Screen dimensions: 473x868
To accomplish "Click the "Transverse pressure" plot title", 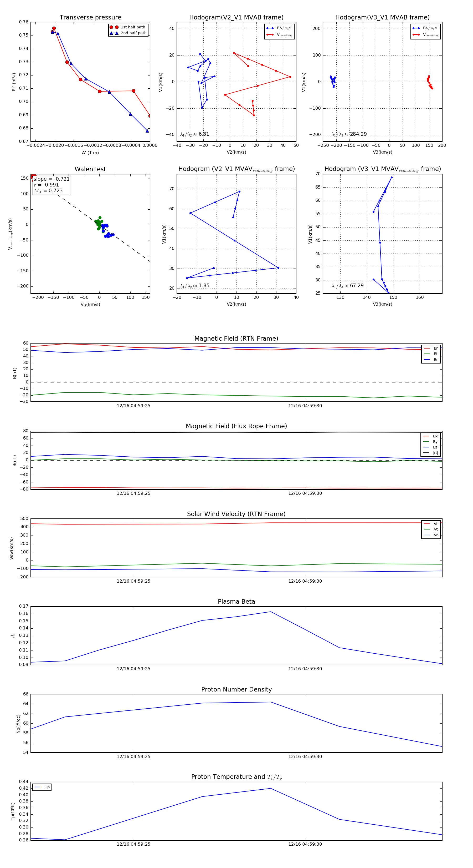I will point(90,18).
